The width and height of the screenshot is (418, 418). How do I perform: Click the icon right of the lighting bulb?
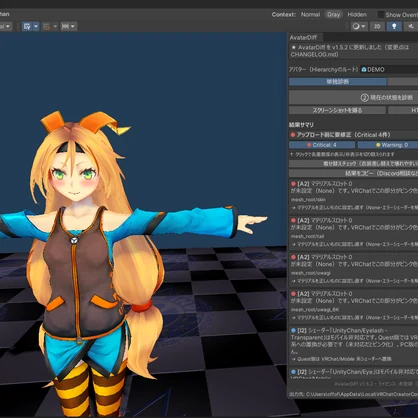click(411, 26)
